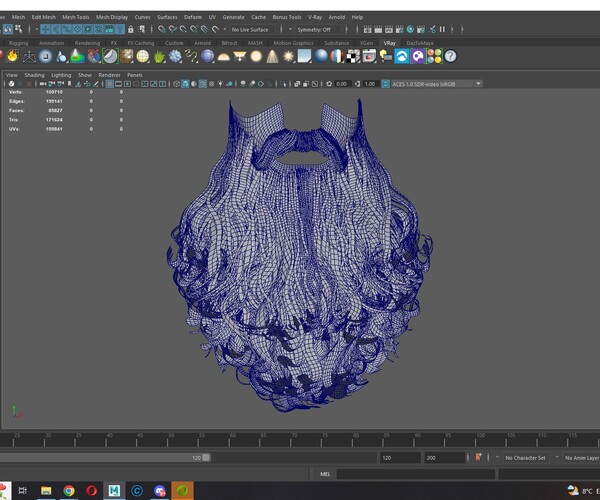Toggle snap to curves icon

coord(173,29)
